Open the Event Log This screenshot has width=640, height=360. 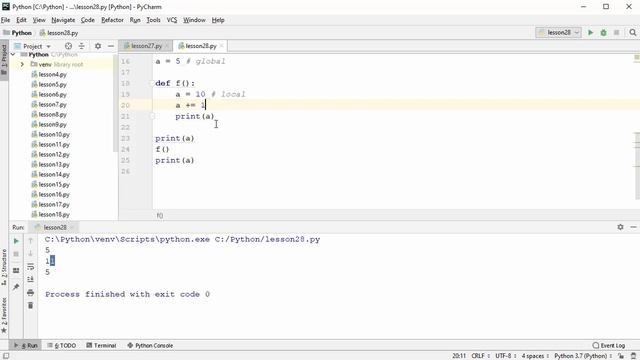click(609, 345)
